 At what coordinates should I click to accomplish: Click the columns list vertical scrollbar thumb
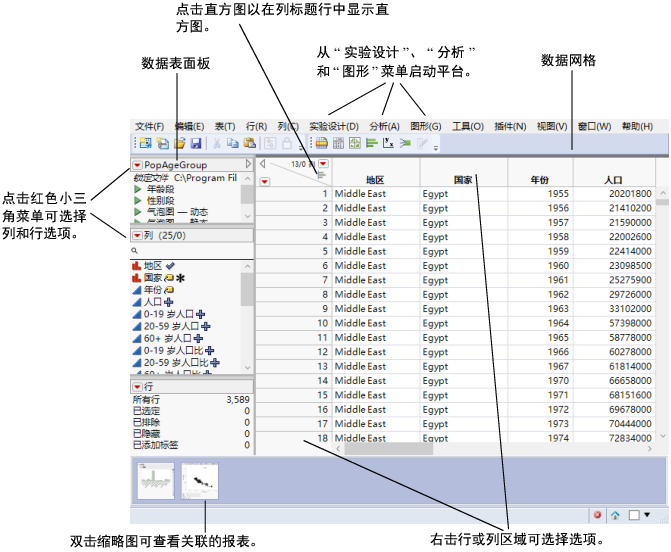tap(247, 289)
